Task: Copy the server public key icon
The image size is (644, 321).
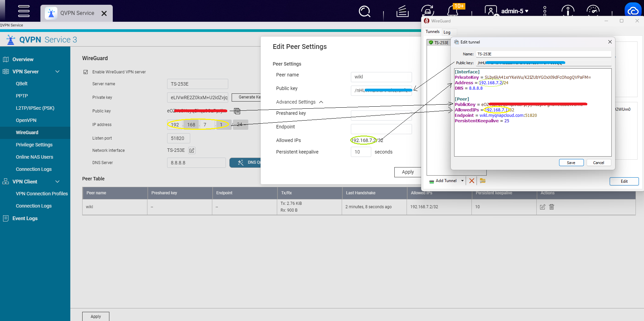Action: 237,111
